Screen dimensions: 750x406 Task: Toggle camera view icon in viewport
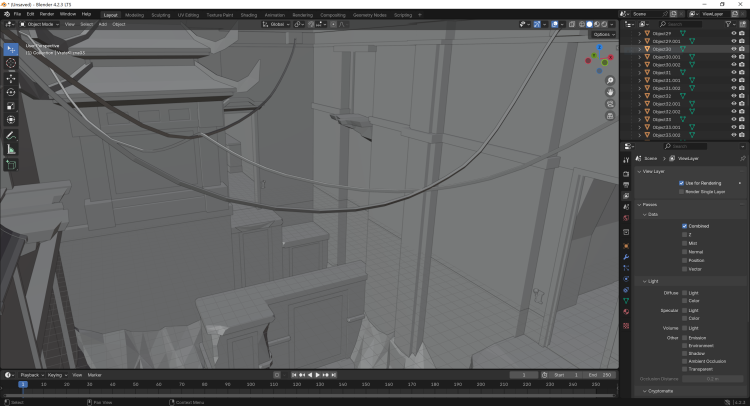point(610,104)
